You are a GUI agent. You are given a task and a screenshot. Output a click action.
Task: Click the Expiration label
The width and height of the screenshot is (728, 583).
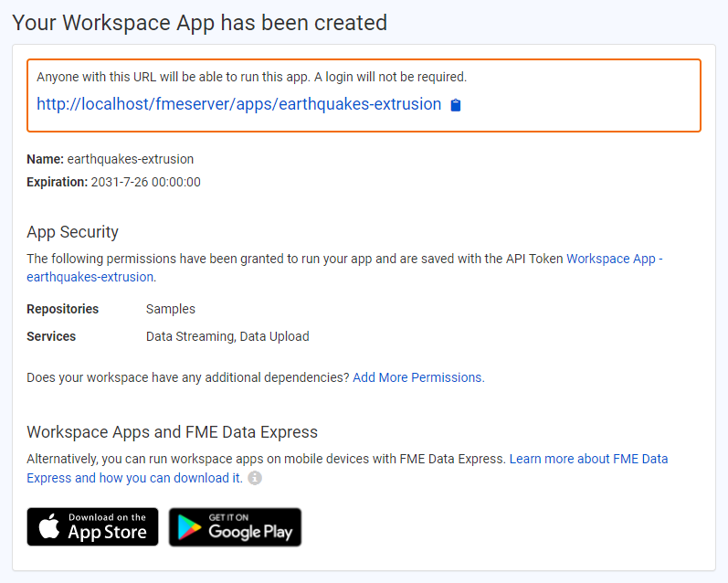[x=57, y=182]
